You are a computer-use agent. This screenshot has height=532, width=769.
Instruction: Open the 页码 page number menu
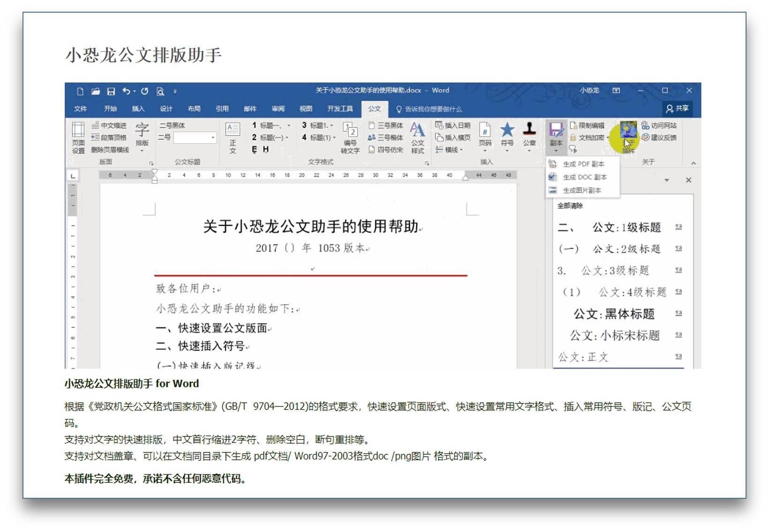(485, 137)
